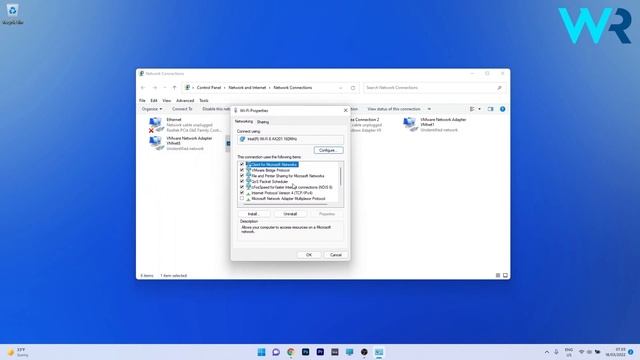
Task: Toggle the preview pane icon
Action: [491, 109]
